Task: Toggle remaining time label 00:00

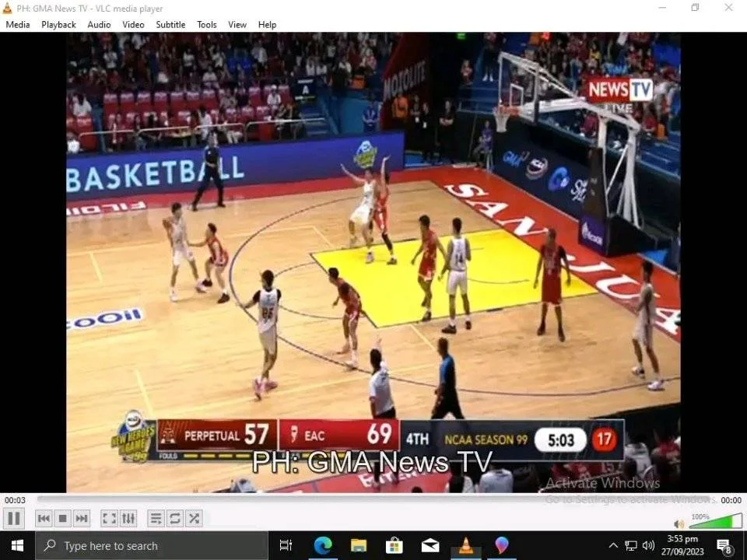Action: pyautogui.click(x=731, y=500)
